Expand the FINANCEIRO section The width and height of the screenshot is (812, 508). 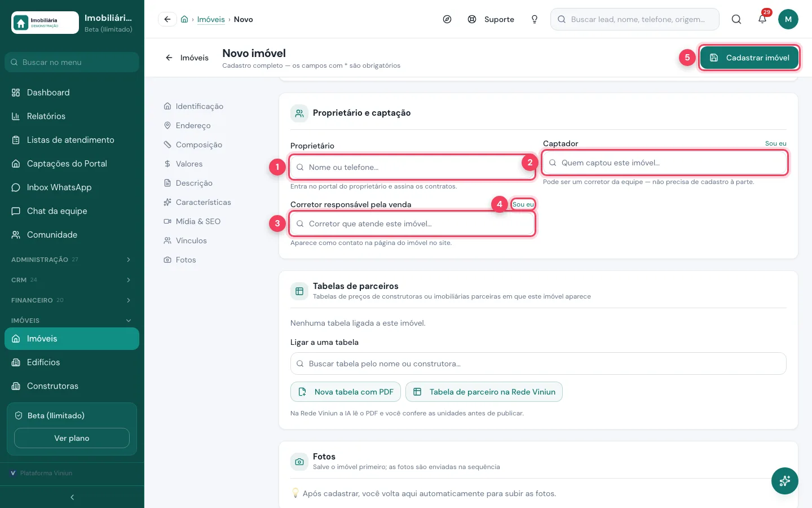point(72,300)
